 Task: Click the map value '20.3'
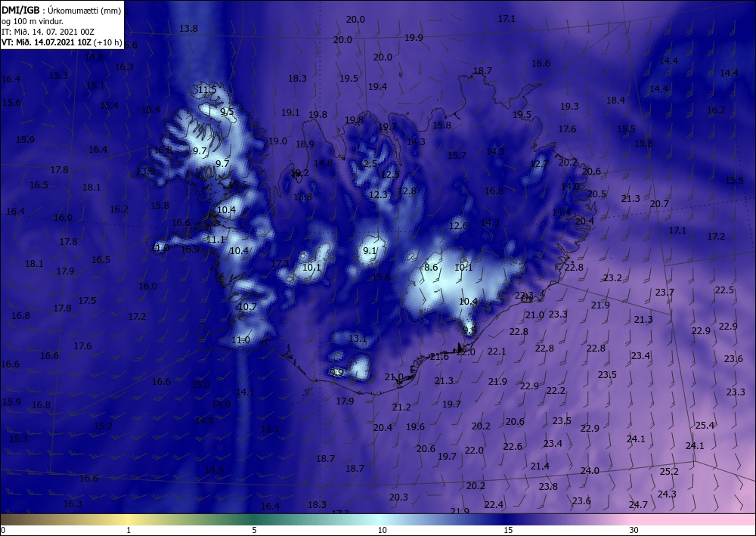(x=398, y=497)
